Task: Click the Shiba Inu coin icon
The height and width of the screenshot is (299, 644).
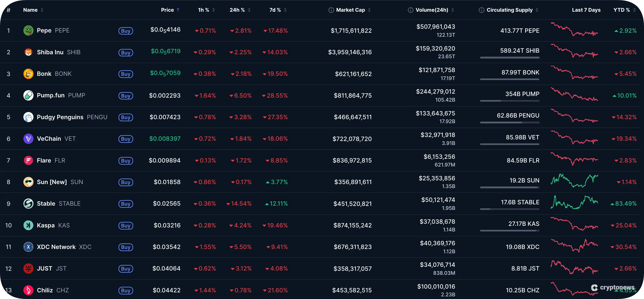Action: click(x=28, y=52)
